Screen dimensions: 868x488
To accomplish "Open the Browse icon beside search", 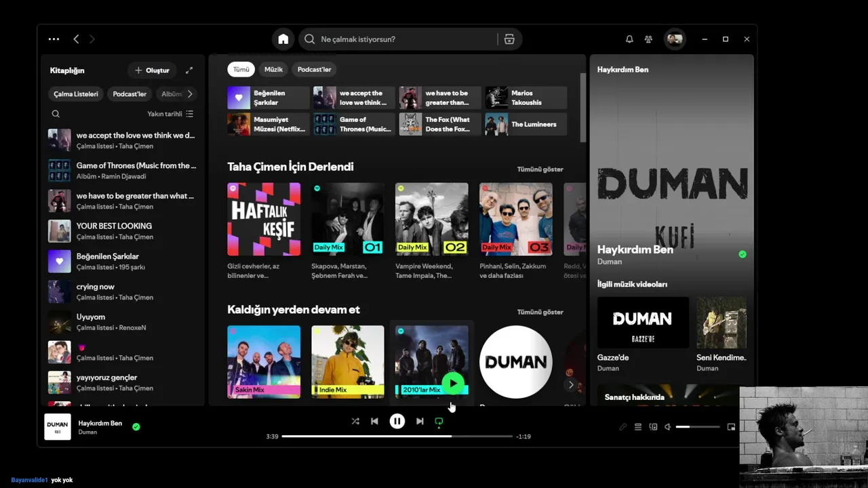I will point(509,39).
